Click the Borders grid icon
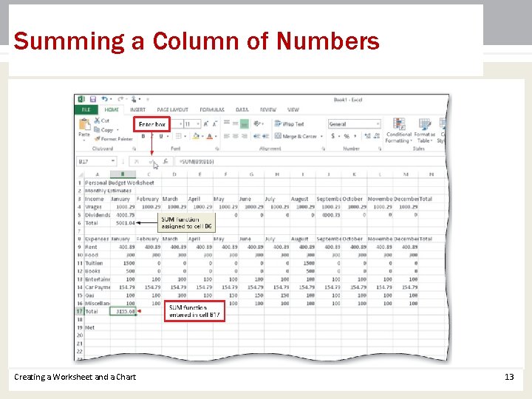 click(x=179, y=136)
